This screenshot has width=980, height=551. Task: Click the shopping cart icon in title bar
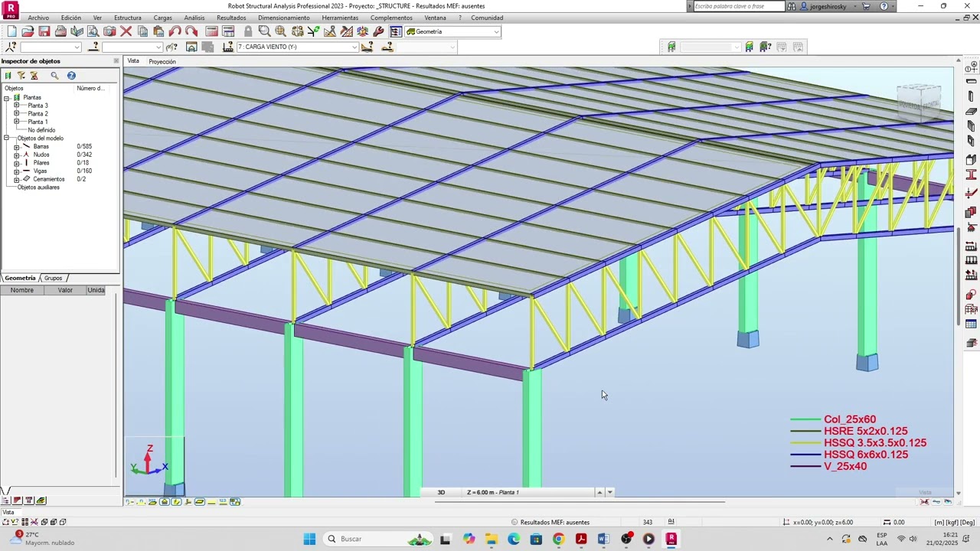[x=866, y=6]
